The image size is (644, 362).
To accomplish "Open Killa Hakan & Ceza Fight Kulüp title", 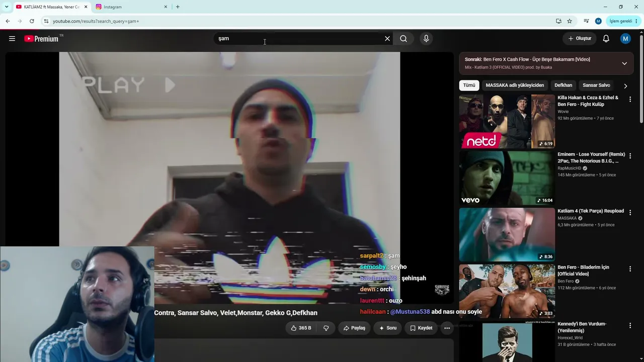I will click(x=588, y=101).
